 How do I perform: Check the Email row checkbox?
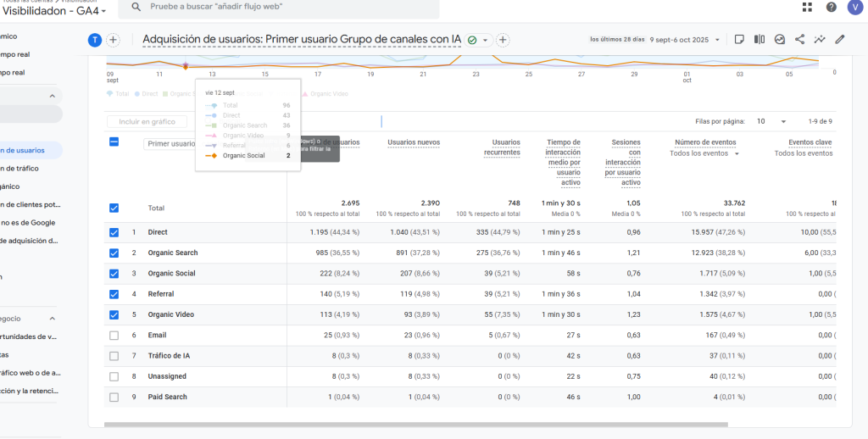pos(114,336)
